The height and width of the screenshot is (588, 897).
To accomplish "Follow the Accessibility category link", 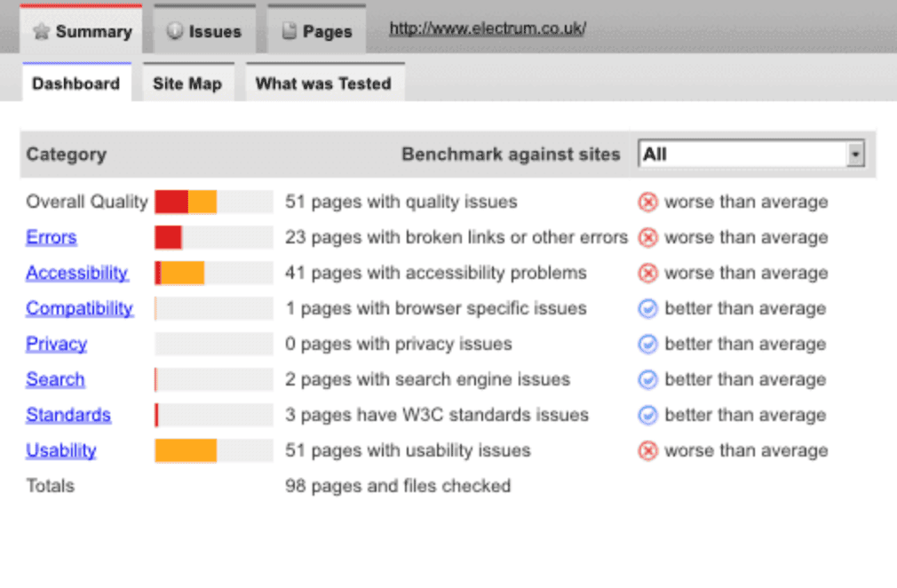I will 77,274.
